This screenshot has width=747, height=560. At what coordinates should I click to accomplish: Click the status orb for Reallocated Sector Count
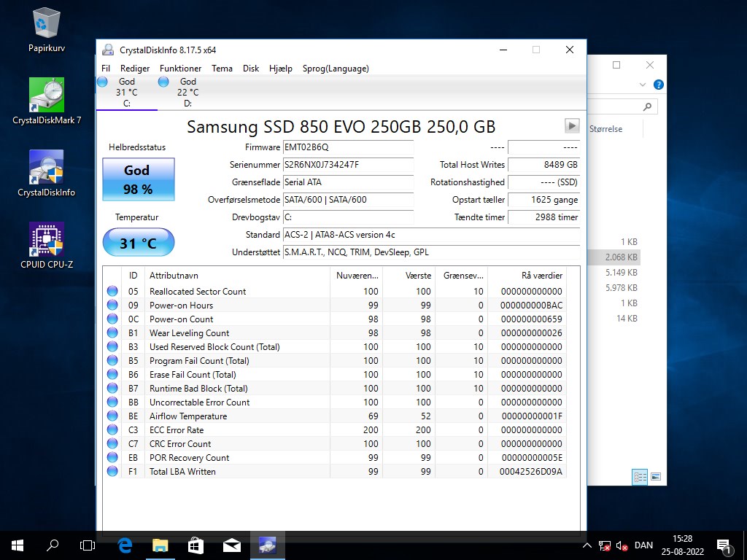click(112, 291)
